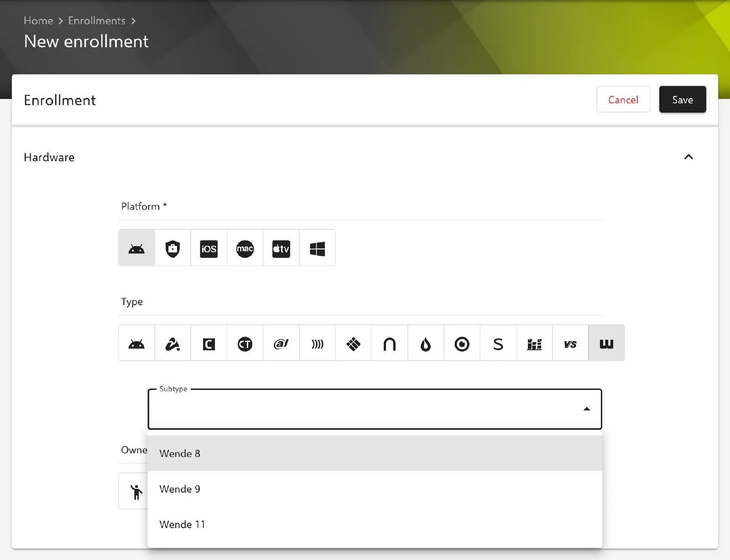730x560 pixels.
Task: Choose the iOS platform icon
Action: coord(209,248)
